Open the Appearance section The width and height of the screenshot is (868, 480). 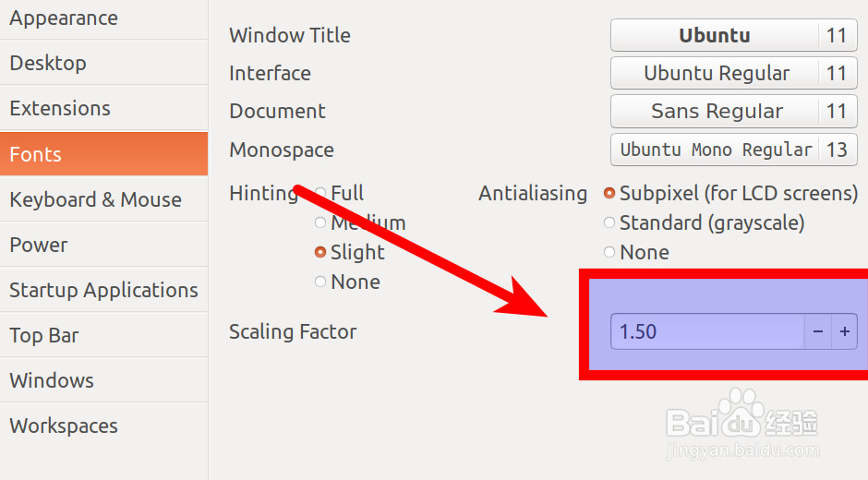(104, 18)
